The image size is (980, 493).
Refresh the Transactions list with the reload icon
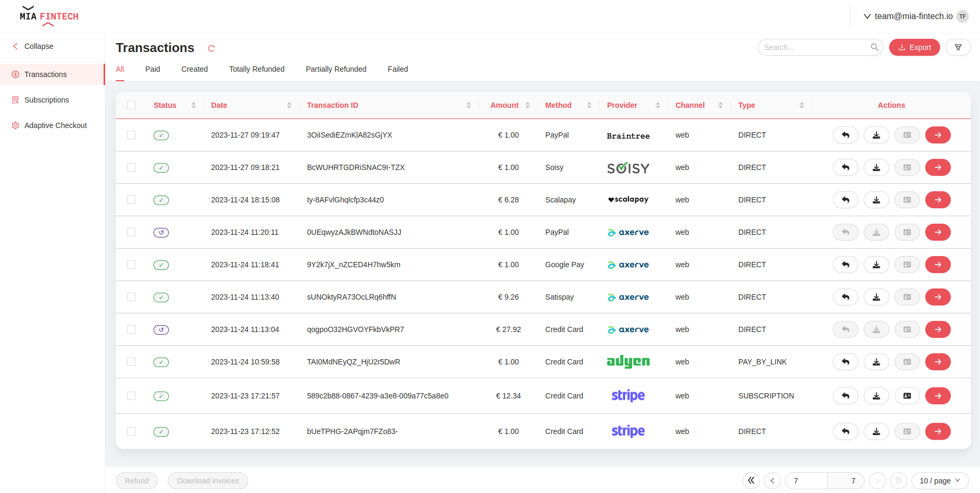click(x=211, y=48)
